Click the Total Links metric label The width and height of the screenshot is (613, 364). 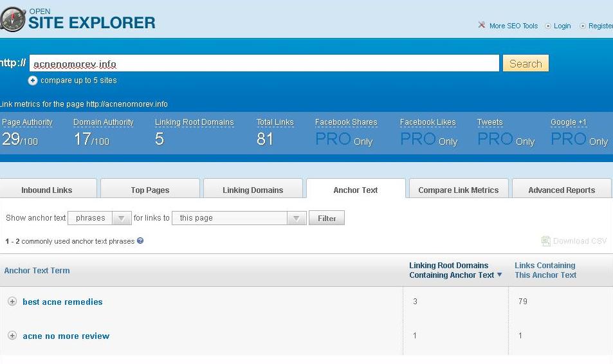coord(275,122)
